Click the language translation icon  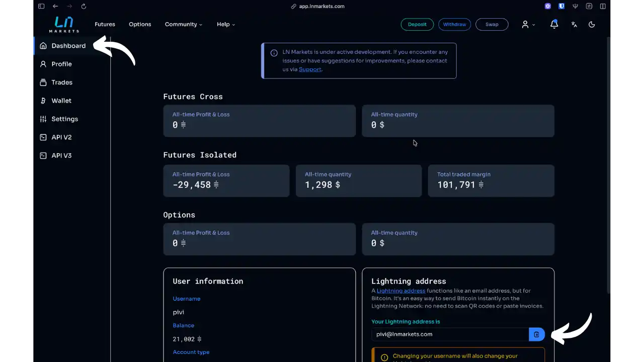574,24
